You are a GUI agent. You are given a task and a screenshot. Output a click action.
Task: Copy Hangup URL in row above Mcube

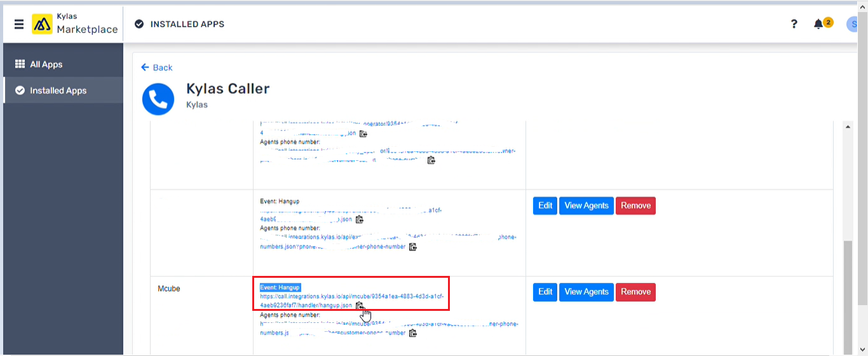click(360, 219)
